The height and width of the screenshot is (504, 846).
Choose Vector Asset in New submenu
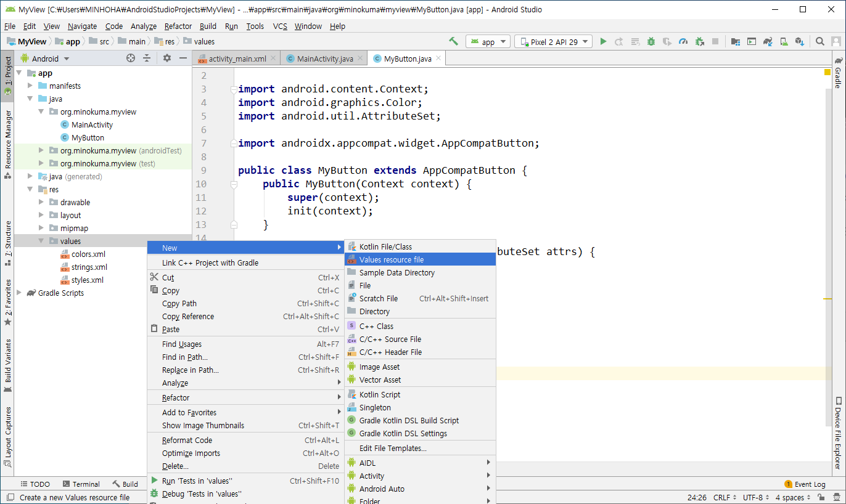(x=420, y=380)
